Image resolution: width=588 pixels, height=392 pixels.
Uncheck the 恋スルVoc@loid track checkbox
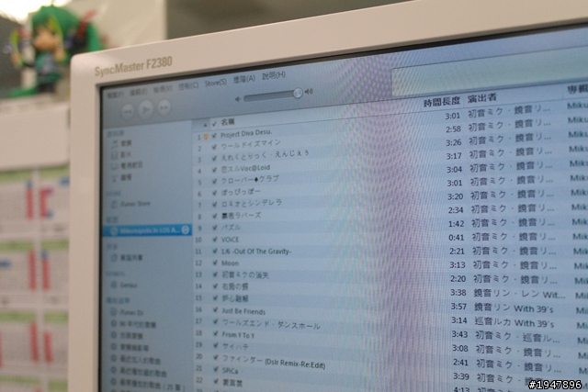(x=214, y=171)
